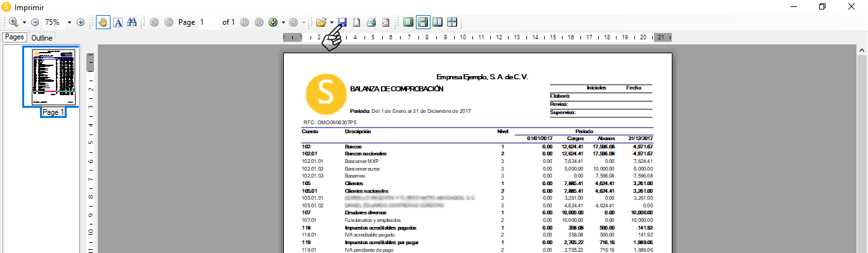Click the 'Bancomer MXP' row description
The height and width of the screenshot is (253, 868).
click(363, 162)
